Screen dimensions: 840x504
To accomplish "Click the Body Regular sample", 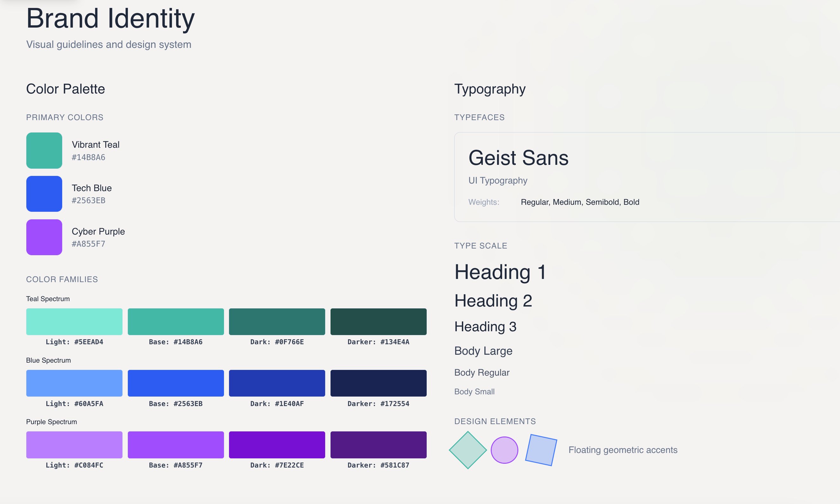I will tap(482, 372).
